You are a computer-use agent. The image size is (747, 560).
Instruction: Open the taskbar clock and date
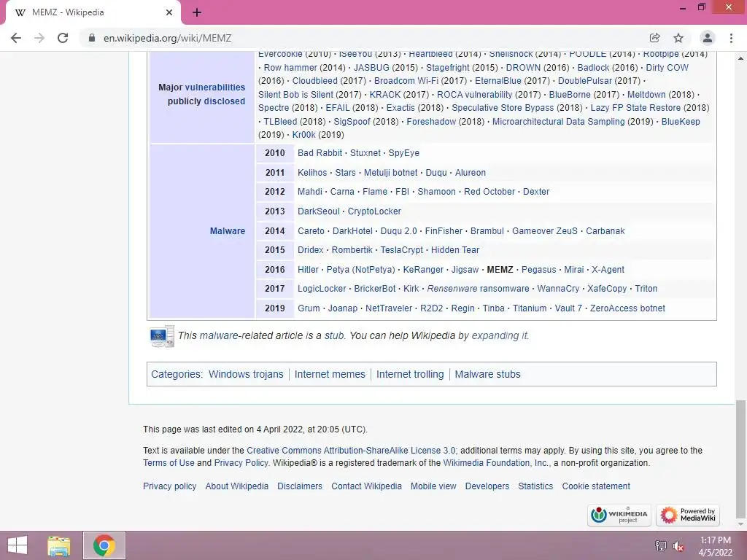coord(715,546)
